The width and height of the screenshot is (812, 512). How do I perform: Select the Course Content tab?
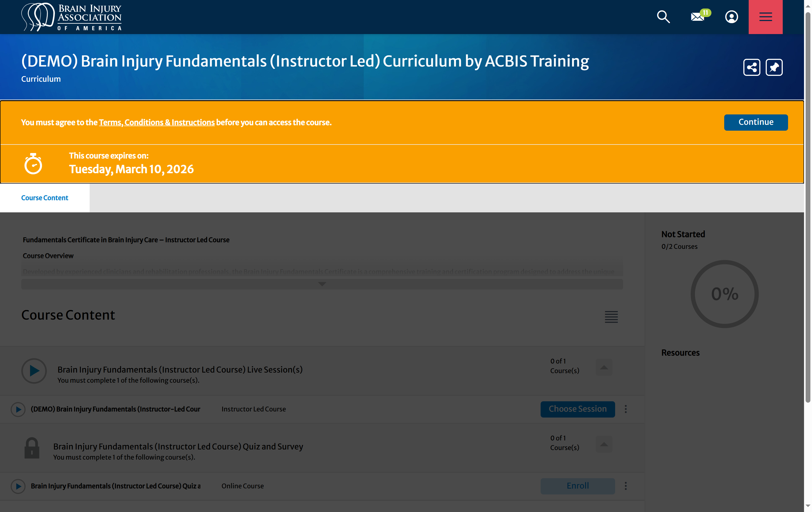pyautogui.click(x=44, y=198)
